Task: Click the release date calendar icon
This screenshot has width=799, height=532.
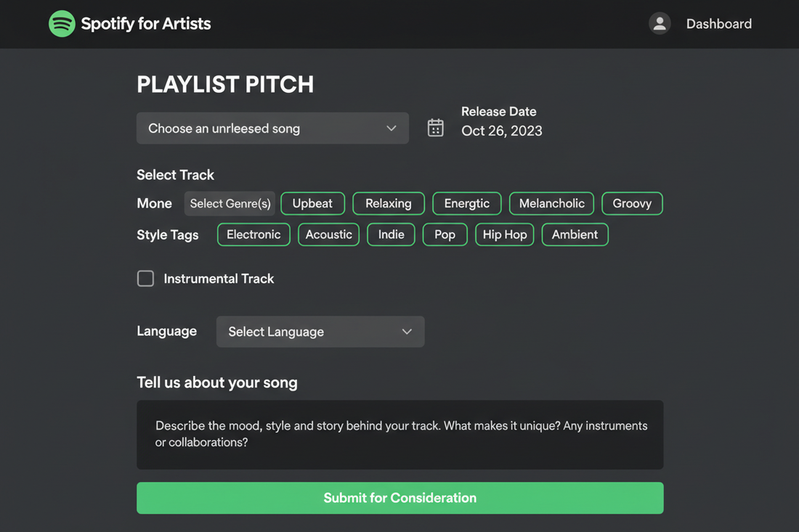Action: coord(435,127)
